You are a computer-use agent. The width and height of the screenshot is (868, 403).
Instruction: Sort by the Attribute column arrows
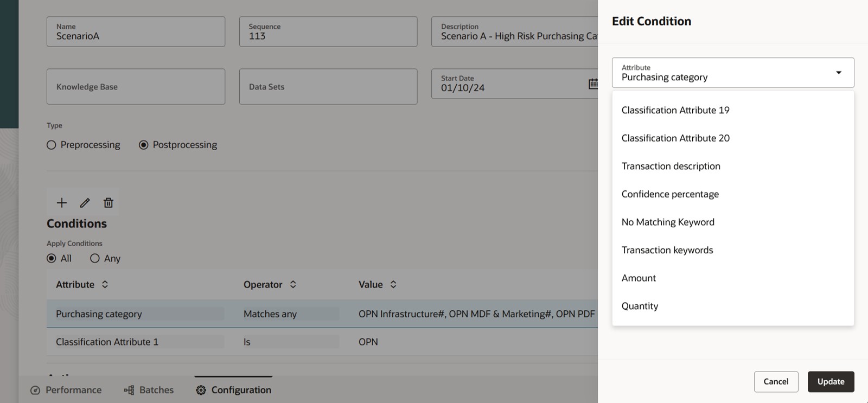pos(105,284)
